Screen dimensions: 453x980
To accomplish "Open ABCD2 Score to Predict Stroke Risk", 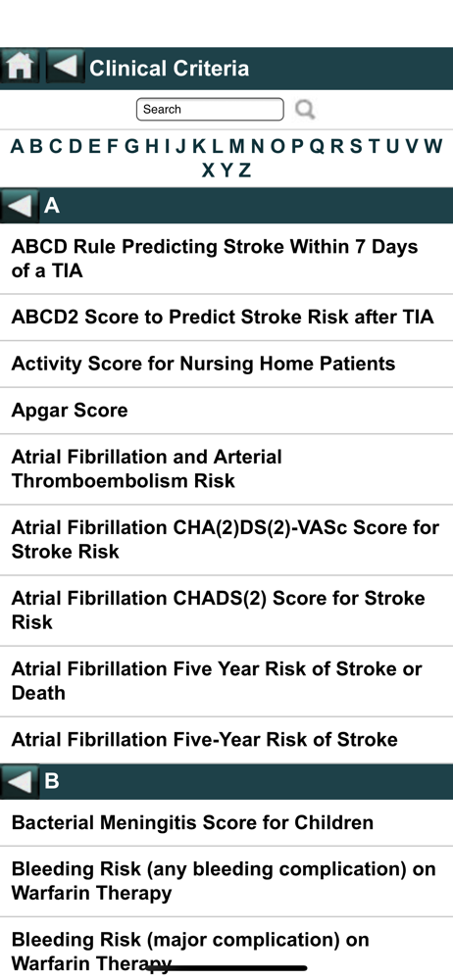I will [x=226, y=318].
